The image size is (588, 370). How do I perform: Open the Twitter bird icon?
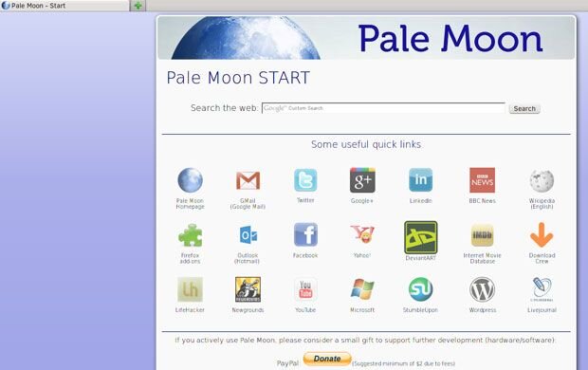(x=305, y=180)
